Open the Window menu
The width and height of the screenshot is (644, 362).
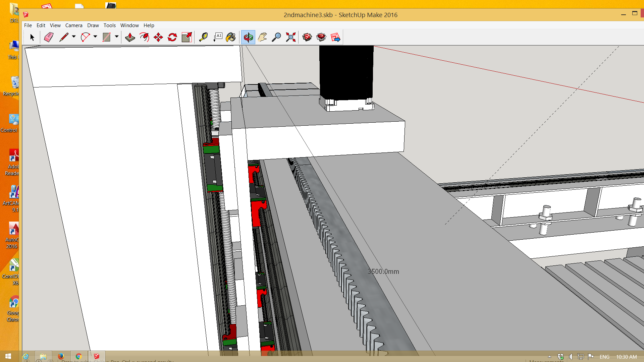[x=129, y=25]
